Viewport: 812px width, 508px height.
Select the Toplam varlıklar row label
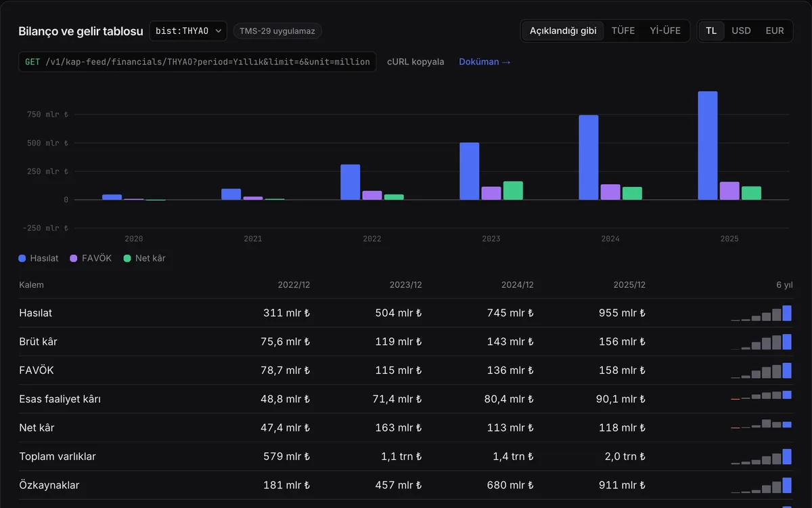tap(58, 457)
